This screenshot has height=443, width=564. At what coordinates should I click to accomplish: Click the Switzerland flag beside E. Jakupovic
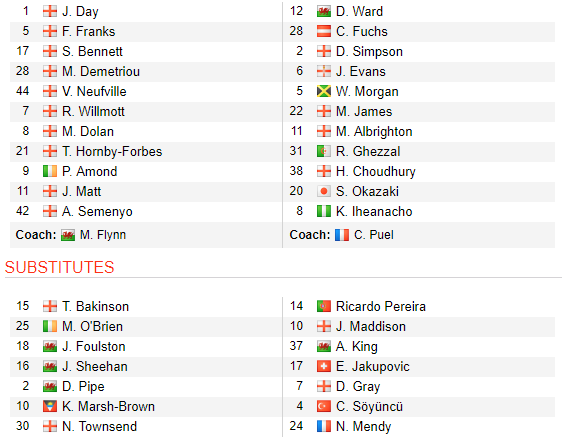323,366
